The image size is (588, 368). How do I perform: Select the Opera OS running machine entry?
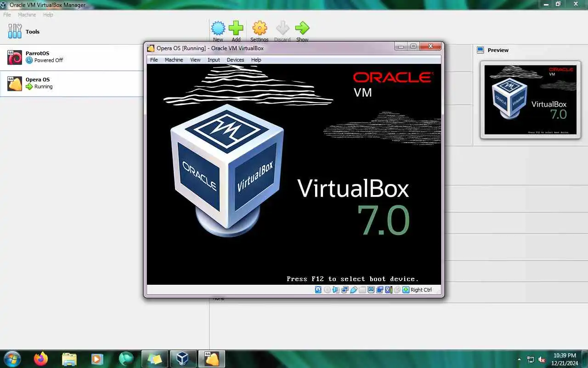(72, 84)
